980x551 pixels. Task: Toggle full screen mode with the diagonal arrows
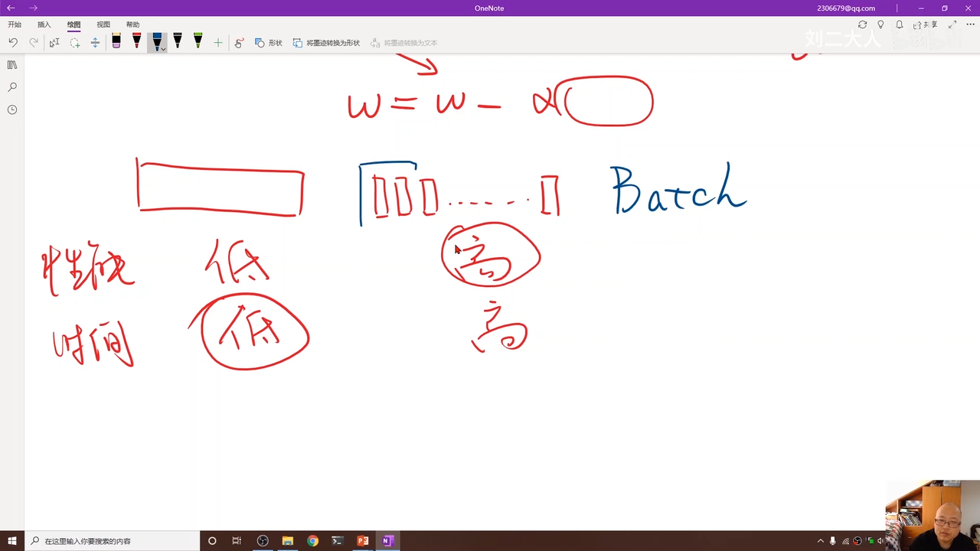point(952,24)
